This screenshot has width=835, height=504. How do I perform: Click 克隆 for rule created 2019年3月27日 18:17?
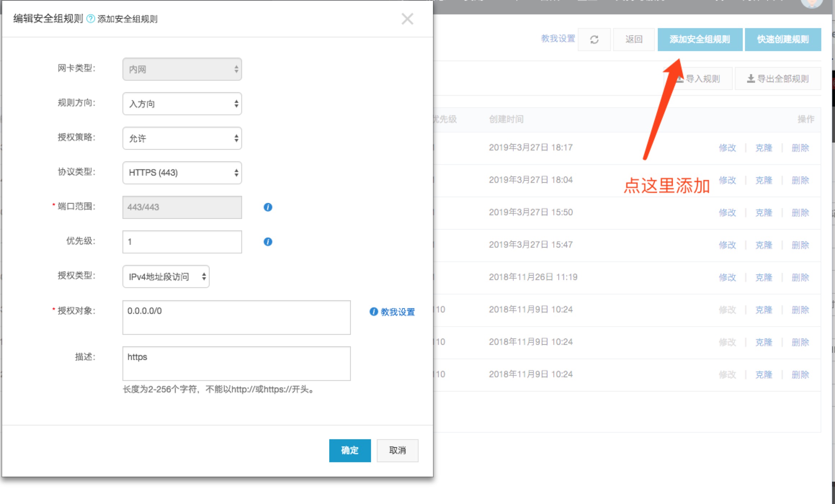pyautogui.click(x=764, y=148)
